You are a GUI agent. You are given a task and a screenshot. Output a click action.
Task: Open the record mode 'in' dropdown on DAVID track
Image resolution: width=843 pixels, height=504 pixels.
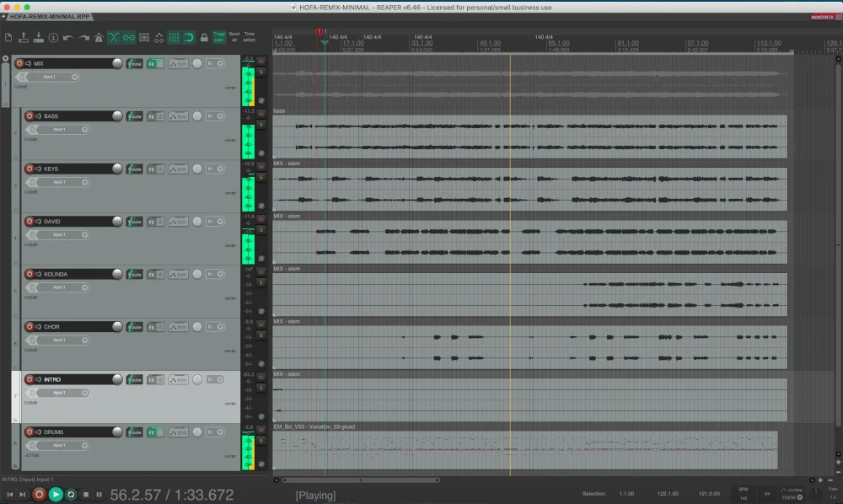(x=215, y=222)
